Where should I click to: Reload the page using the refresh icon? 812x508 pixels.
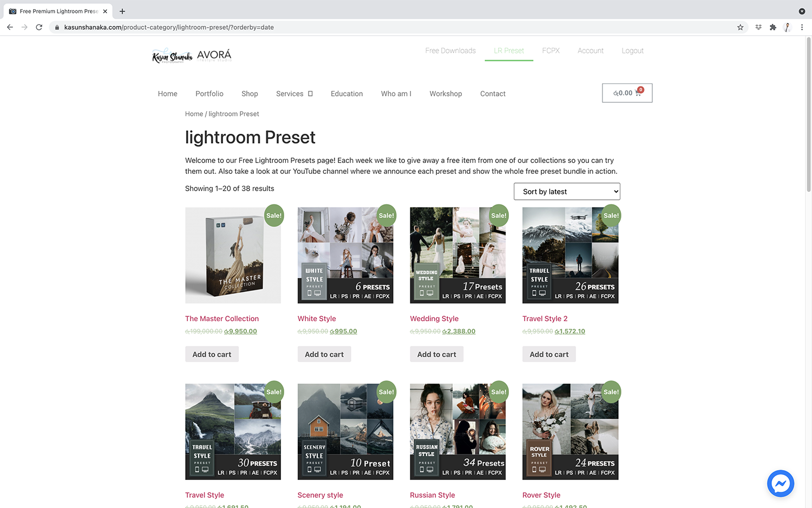[x=39, y=27]
